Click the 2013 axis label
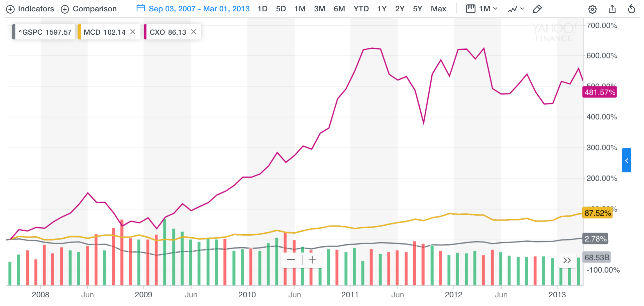The width and height of the screenshot is (644, 306). [x=557, y=295]
